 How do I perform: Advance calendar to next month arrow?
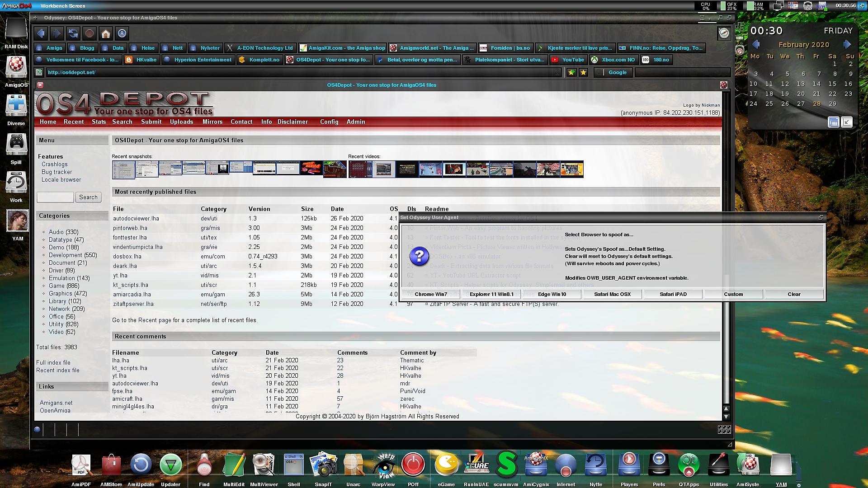(x=847, y=44)
